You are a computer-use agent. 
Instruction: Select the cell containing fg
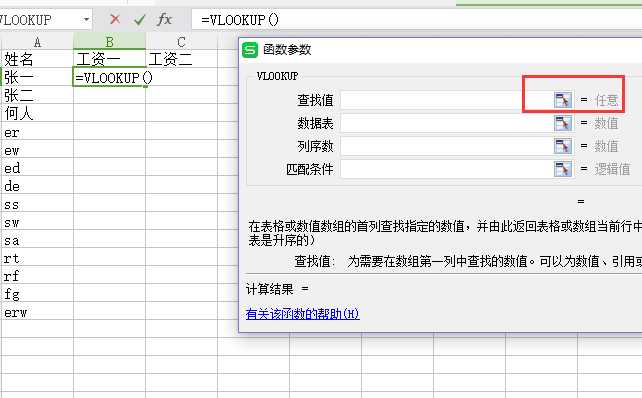pos(37,293)
